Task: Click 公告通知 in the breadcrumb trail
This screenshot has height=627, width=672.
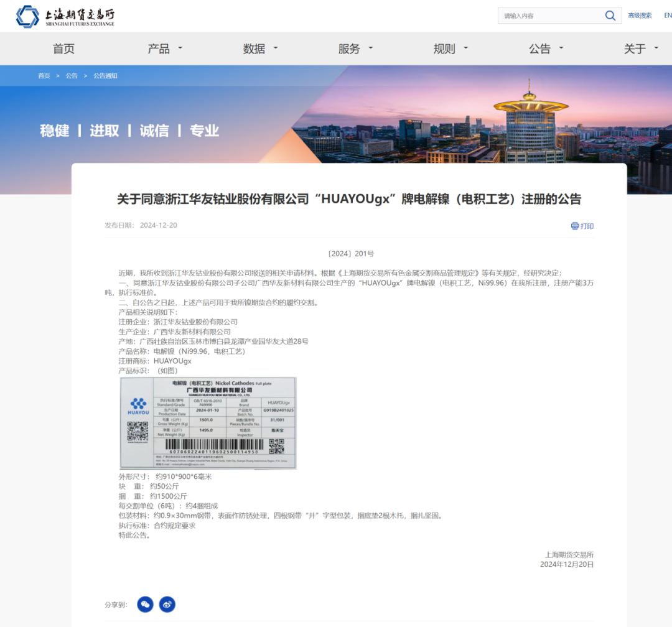Action: (105, 76)
